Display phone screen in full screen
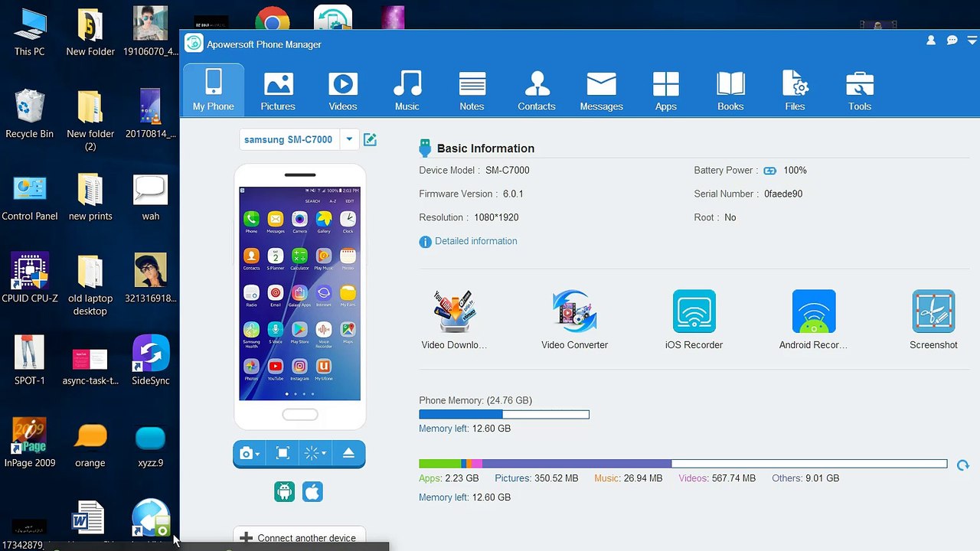 click(x=283, y=454)
